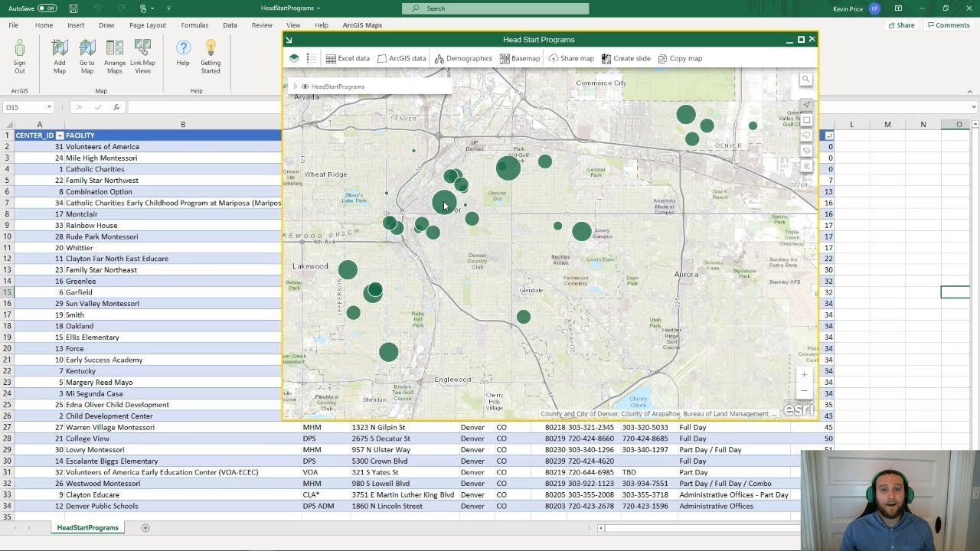Screen dimensions: 980x551
Task: Open Customize Quick Access Toolbar dropdown
Action: pos(168,8)
